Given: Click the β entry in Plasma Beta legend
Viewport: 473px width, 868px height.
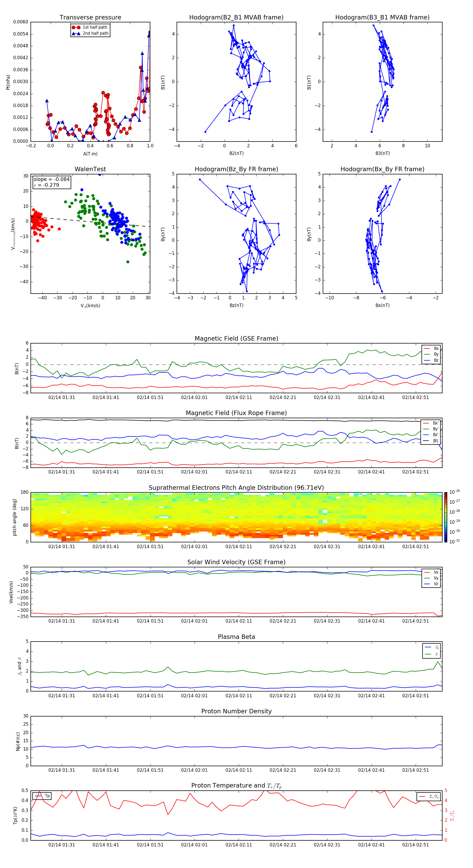Looking at the screenshot, I should (x=432, y=654).
